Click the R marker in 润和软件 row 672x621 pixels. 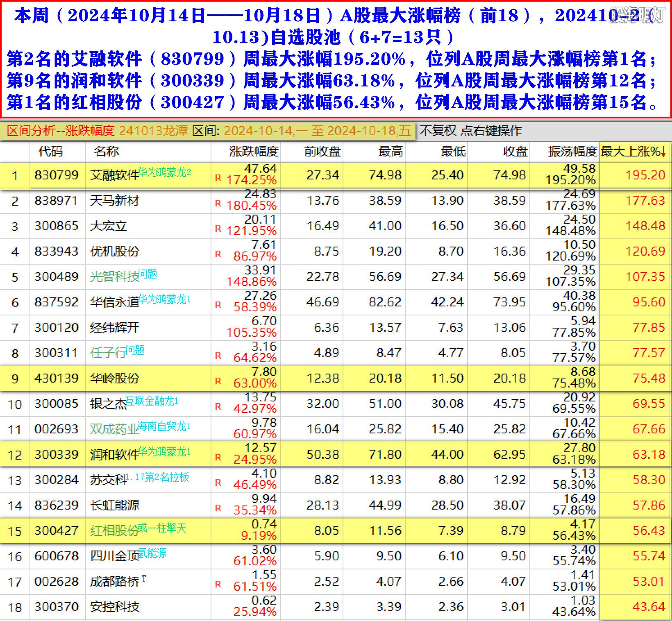point(218,458)
